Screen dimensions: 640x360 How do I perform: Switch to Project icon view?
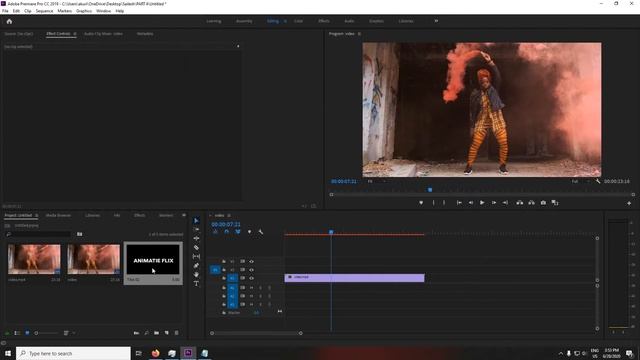pos(27,333)
